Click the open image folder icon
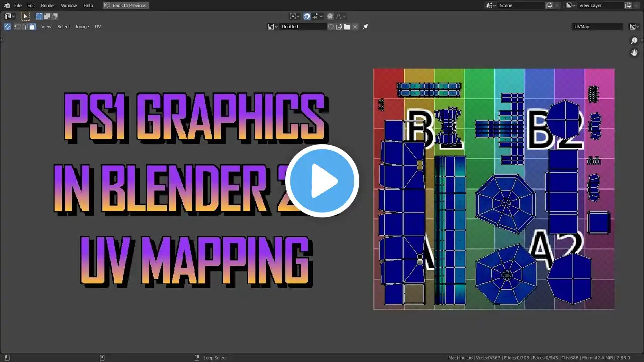Image resolution: width=644 pixels, height=362 pixels. 347,27
